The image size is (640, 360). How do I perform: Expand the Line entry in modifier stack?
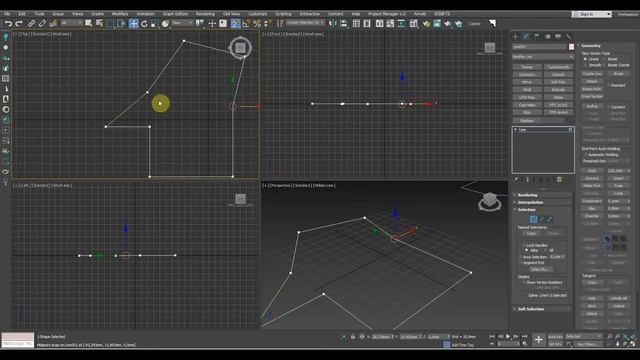click(516, 129)
